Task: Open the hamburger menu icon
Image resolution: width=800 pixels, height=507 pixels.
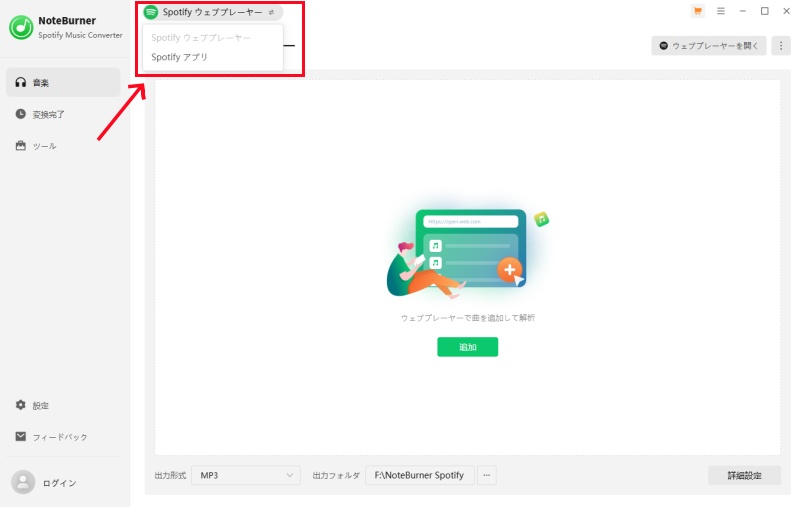Action: click(720, 11)
